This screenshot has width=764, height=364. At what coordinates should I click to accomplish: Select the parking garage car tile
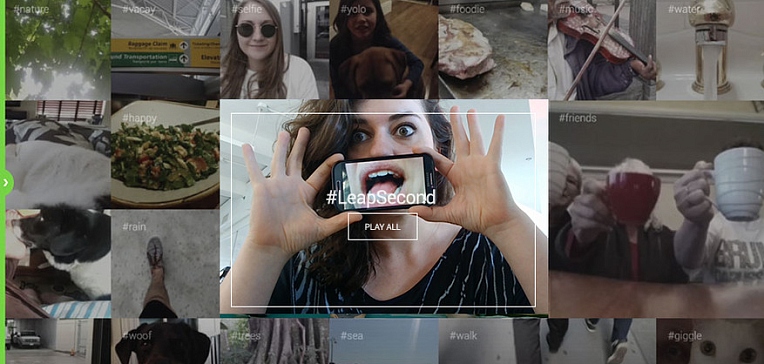[x=58, y=341]
